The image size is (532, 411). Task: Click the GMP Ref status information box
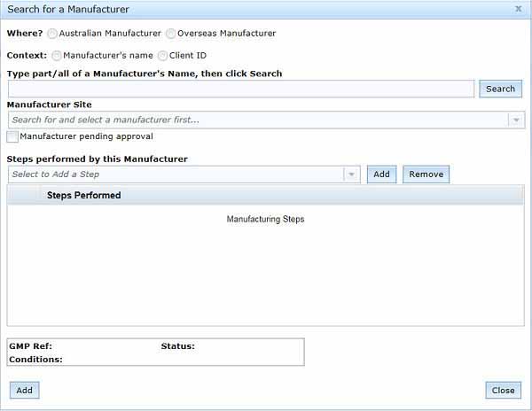pos(155,353)
